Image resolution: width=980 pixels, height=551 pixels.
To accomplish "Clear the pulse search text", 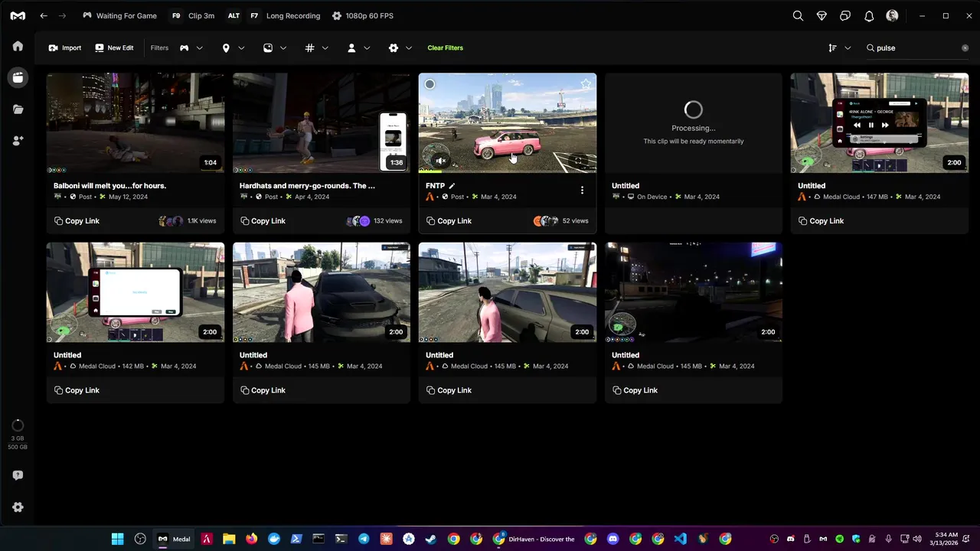I will [965, 47].
